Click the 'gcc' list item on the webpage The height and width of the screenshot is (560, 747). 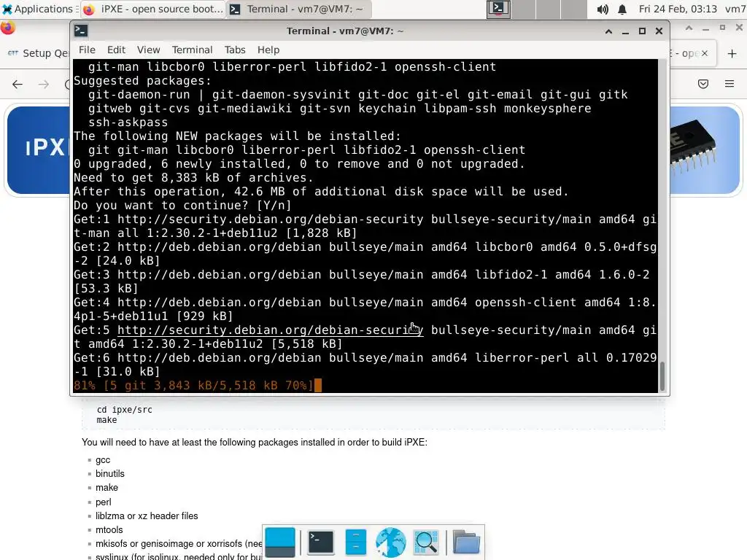(x=103, y=460)
